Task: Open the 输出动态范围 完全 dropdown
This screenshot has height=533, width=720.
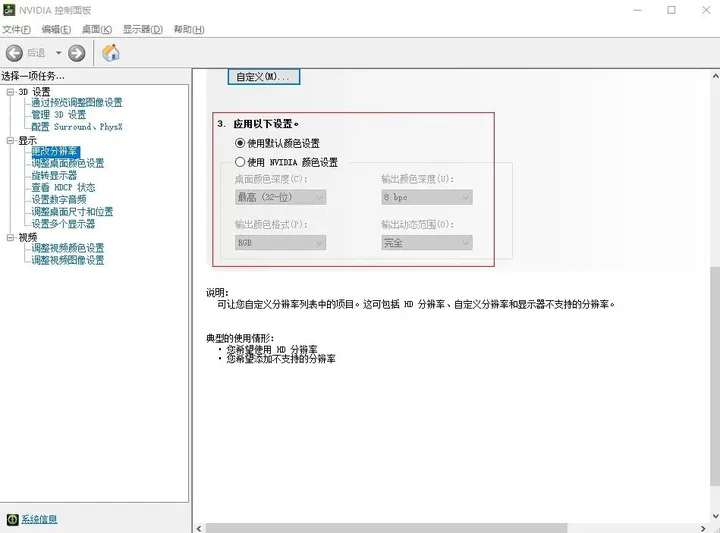Action: click(x=427, y=242)
